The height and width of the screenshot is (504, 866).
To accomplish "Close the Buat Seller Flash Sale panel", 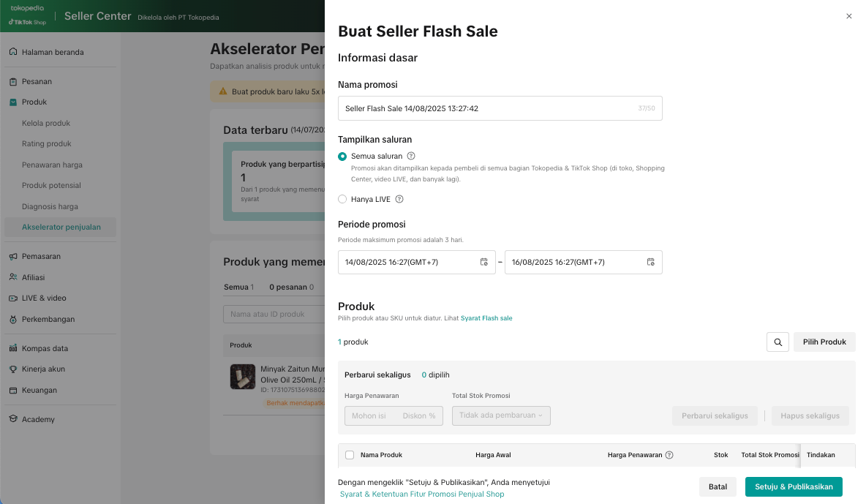I will (848, 16).
